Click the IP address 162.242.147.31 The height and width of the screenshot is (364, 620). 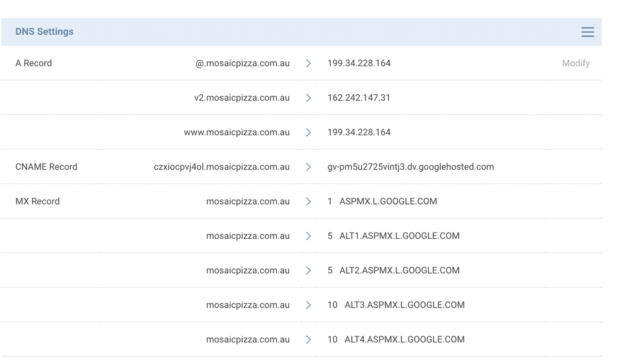359,98
